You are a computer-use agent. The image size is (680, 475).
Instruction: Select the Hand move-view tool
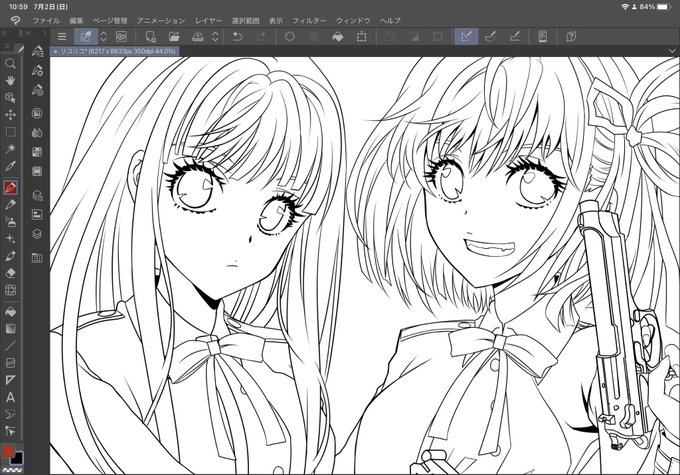click(x=10, y=81)
